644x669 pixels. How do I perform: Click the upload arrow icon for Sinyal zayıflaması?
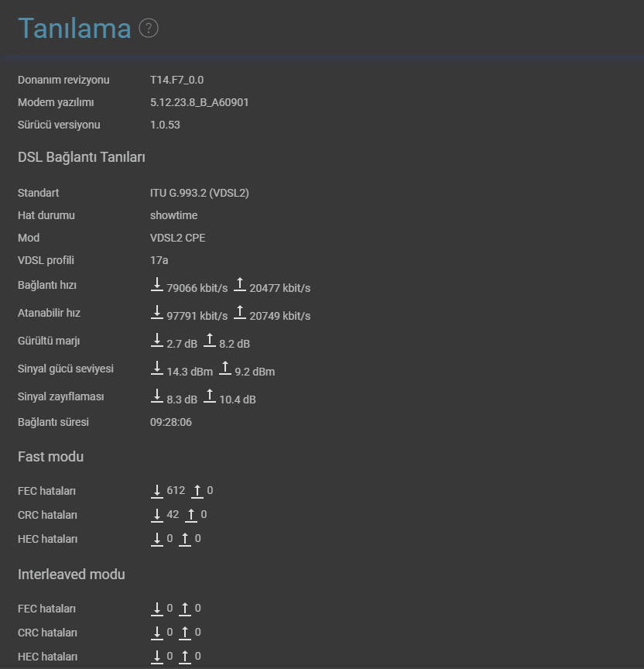[209, 396]
